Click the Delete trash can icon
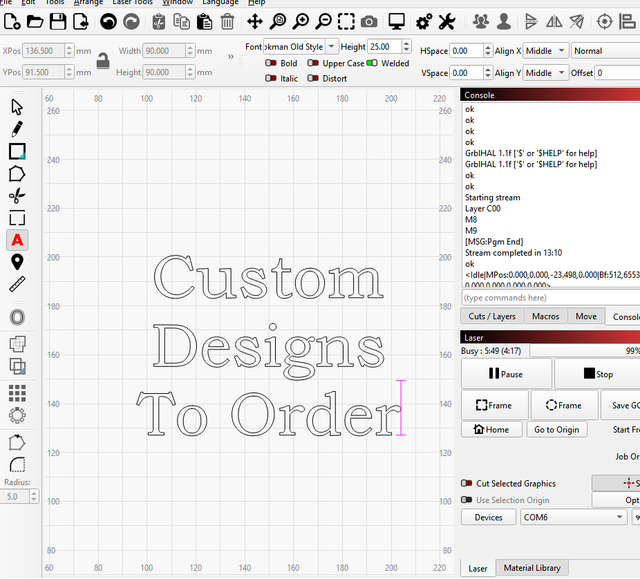This screenshot has width=640, height=579. 228,21
